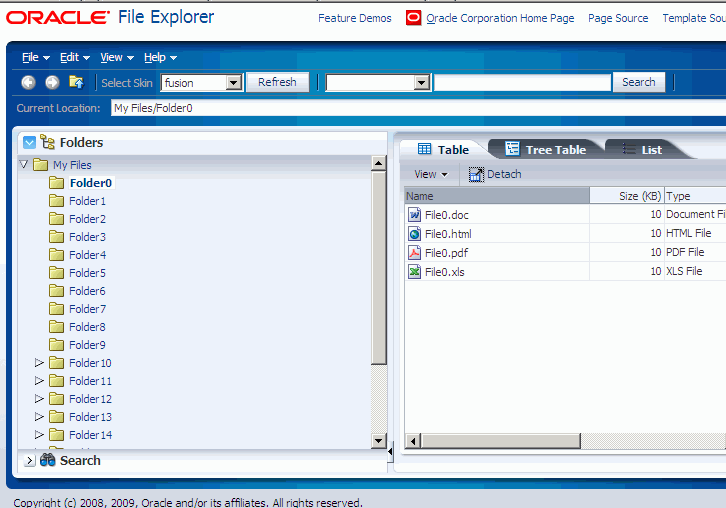Click the table horizontal scrollbar left arrow

(413, 441)
